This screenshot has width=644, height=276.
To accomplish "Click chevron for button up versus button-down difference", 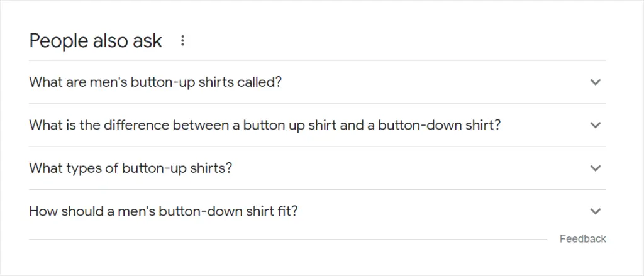I will pos(596,125).
